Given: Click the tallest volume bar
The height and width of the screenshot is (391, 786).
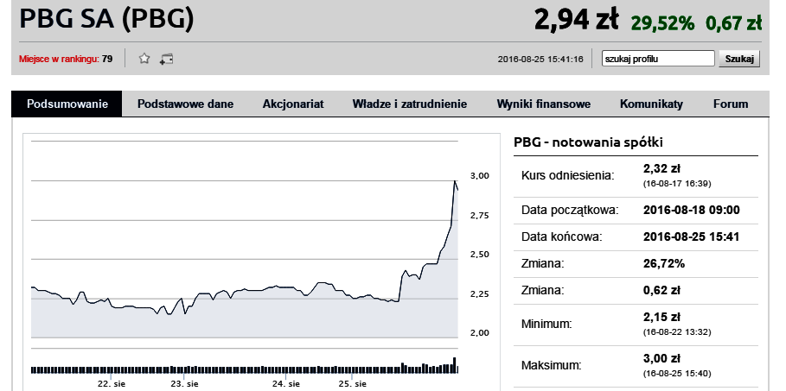Looking at the screenshot, I should (455, 365).
